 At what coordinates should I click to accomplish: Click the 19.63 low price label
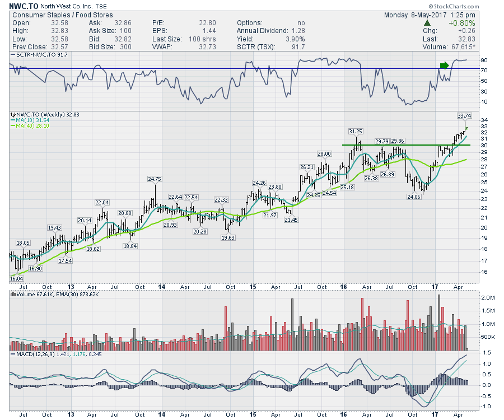tap(228, 237)
